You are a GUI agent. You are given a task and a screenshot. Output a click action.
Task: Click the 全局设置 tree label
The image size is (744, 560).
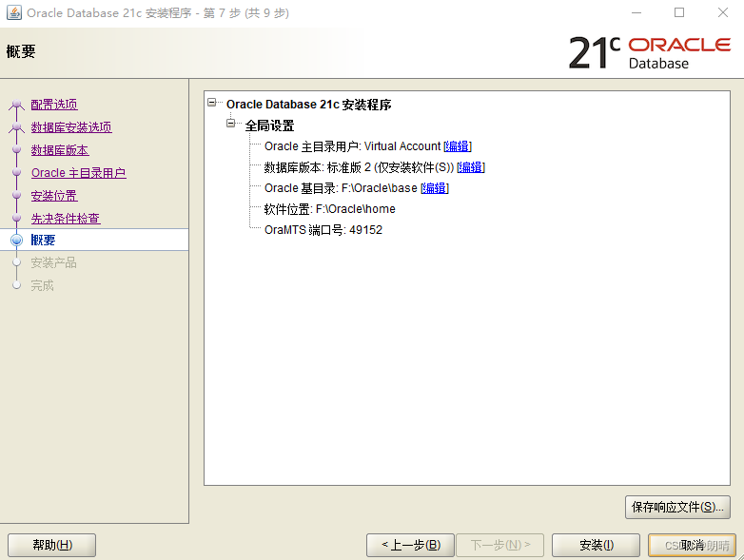[x=269, y=126]
